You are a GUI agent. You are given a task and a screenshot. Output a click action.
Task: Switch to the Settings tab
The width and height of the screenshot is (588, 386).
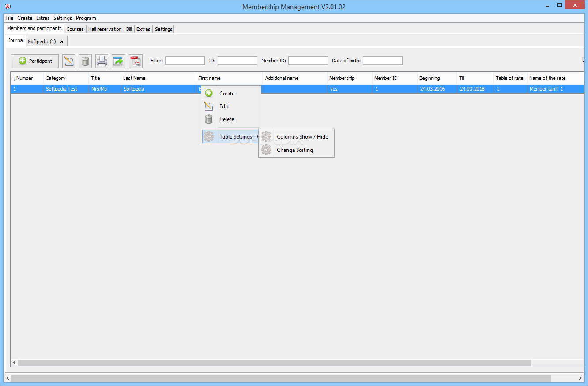coord(164,29)
